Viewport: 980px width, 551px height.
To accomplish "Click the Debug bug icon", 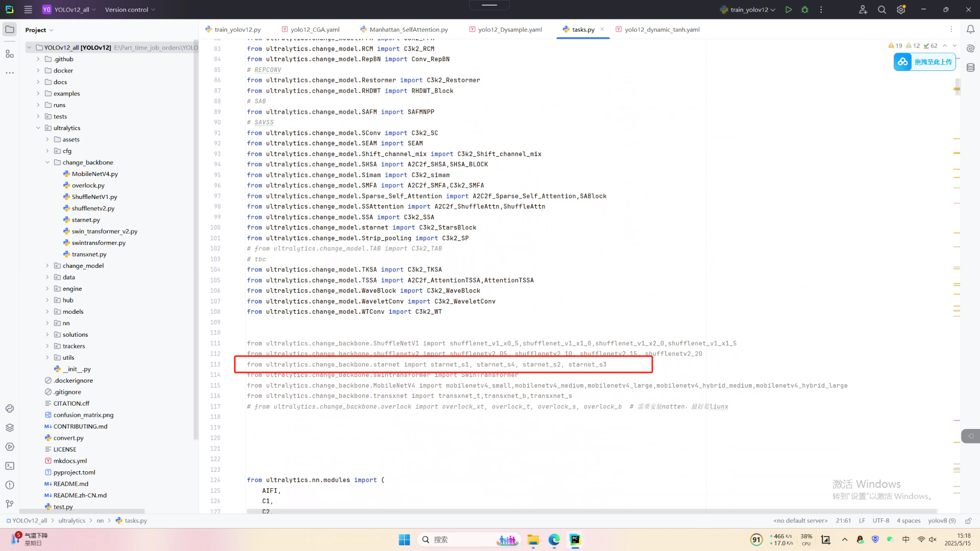I will point(805,10).
